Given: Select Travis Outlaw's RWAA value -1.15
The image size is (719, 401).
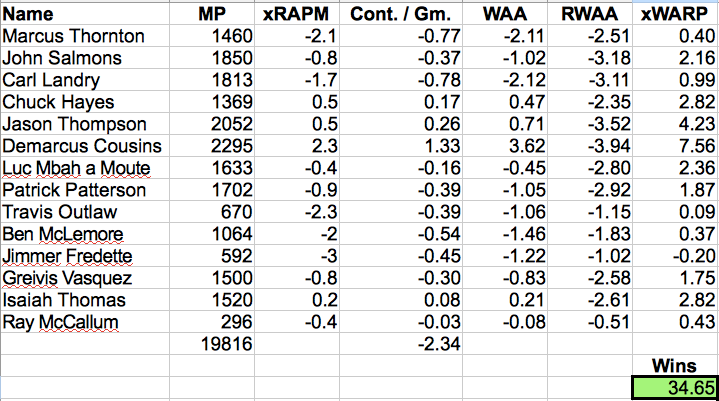Looking at the screenshot, I should point(590,212).
